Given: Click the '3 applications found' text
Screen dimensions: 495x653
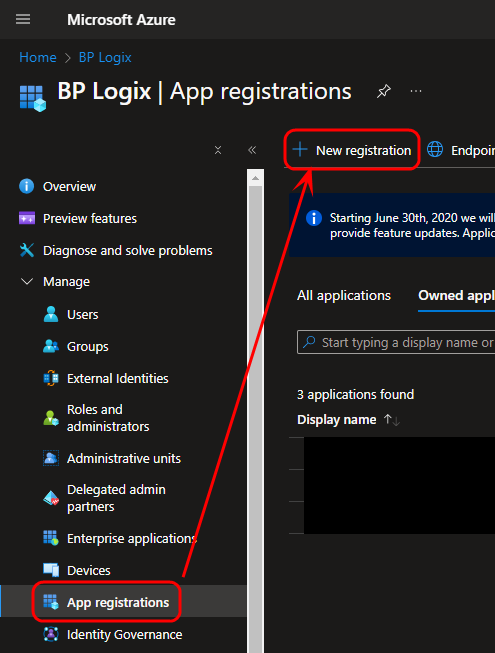Looking at the screenshot, I should point(356,394).
